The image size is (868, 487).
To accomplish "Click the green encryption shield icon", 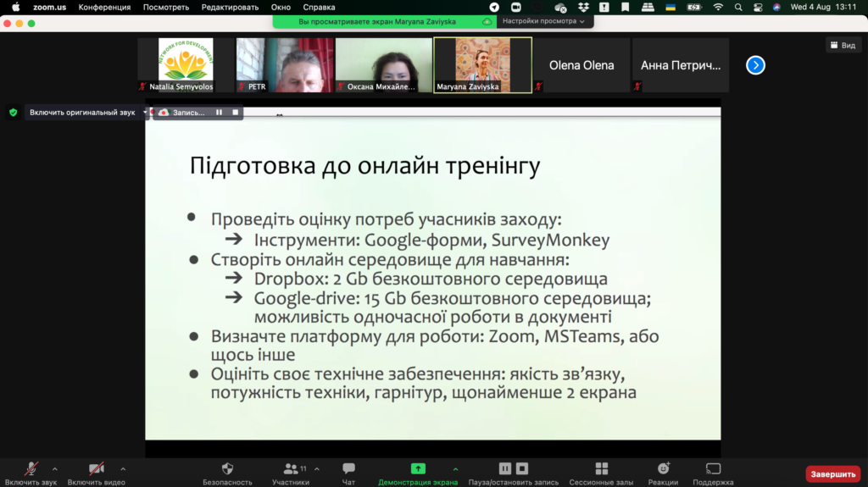I will point(13,112).
